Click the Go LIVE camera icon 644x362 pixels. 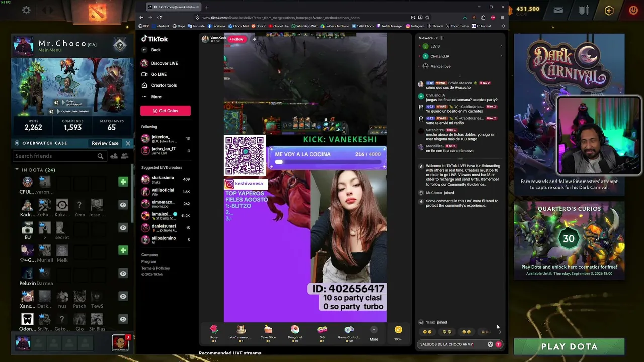tap(144, 74)
